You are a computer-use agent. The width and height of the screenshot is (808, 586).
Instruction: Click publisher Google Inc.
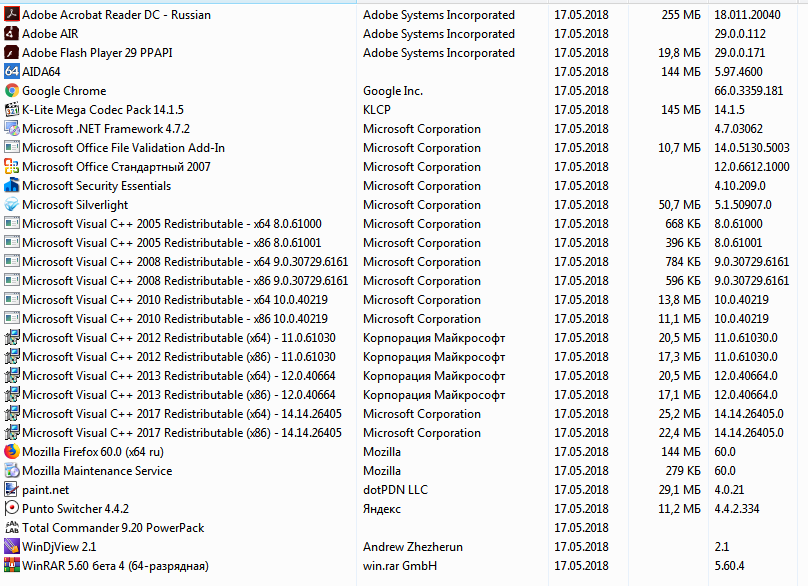(x=393, y=91)
